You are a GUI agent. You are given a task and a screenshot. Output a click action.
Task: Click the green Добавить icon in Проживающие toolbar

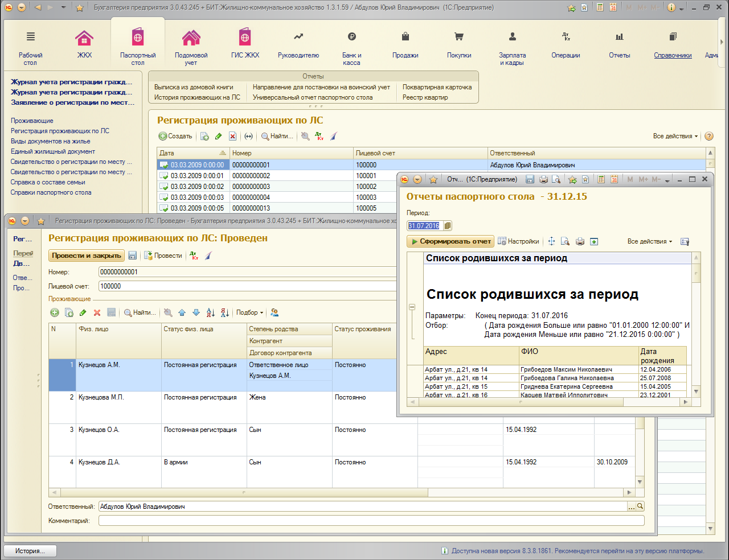55,312
